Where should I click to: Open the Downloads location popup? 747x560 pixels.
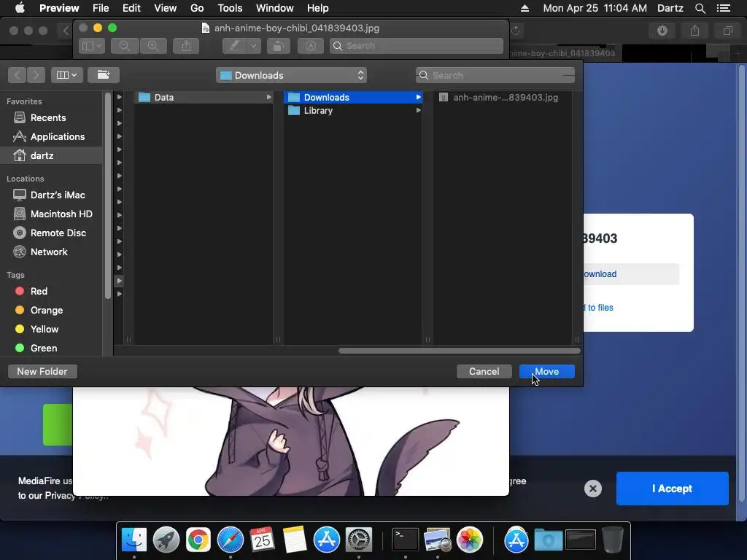click(x=291, y=75)
